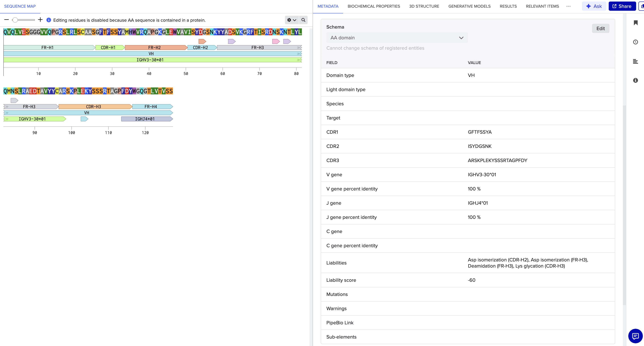Switch to the Metadata tab
Viewport: 644px width, 346px height.
[x=328, y=6]
